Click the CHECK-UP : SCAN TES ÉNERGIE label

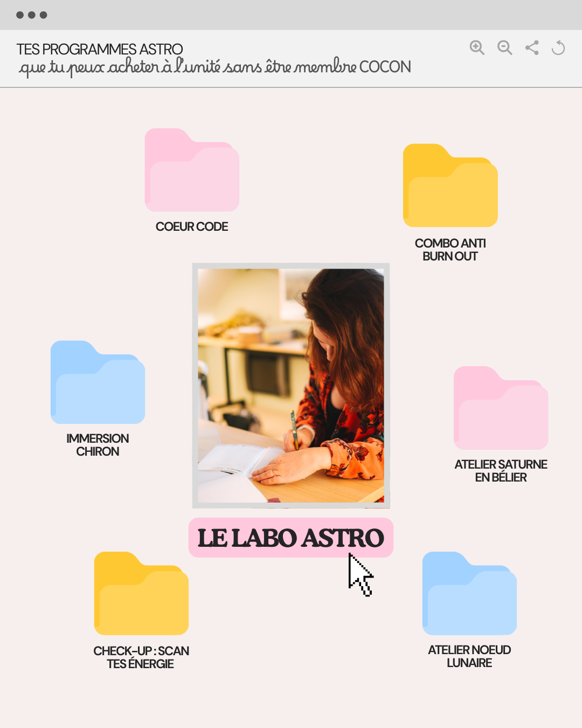pos(141,657)
